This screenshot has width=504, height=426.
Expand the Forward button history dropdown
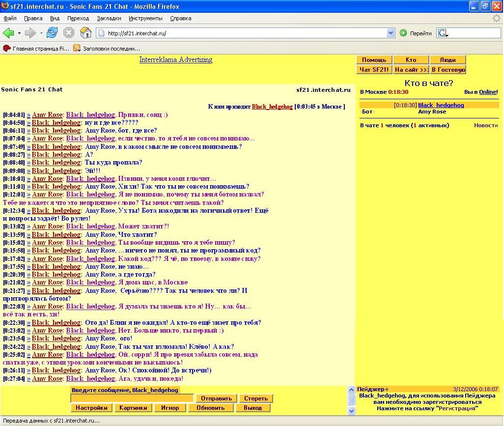point(41,33)
